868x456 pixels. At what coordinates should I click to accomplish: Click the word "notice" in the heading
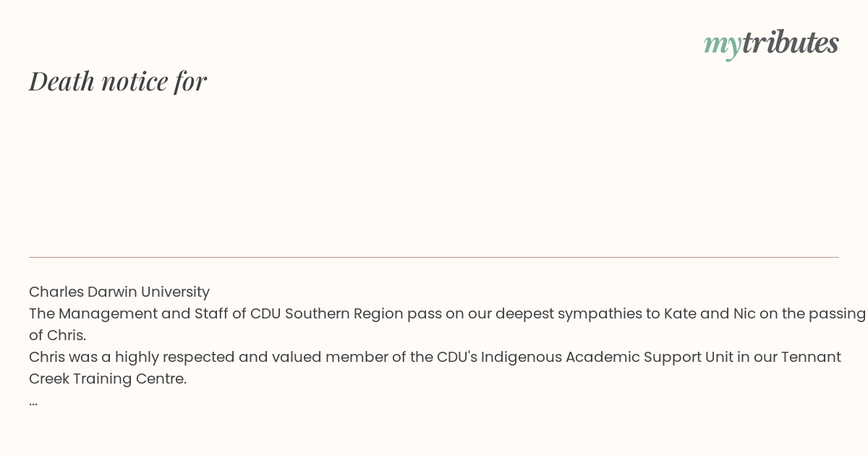pos(135,81)
